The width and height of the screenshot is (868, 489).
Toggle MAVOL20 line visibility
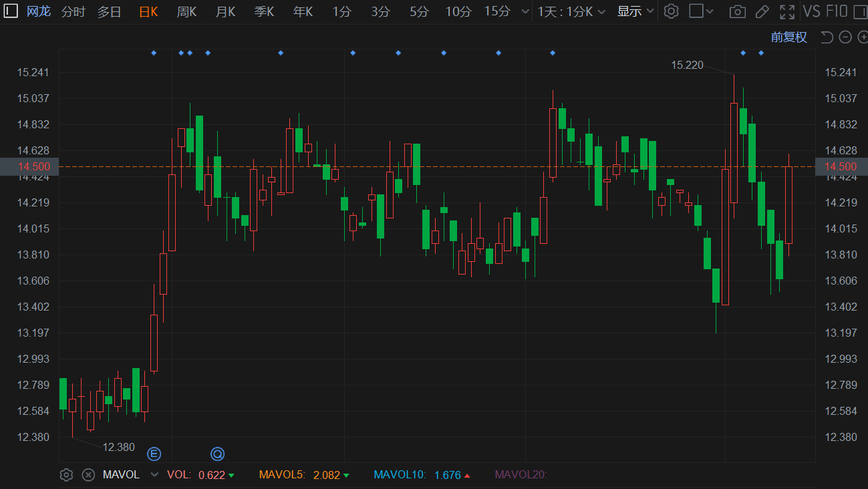pos(520,475)
